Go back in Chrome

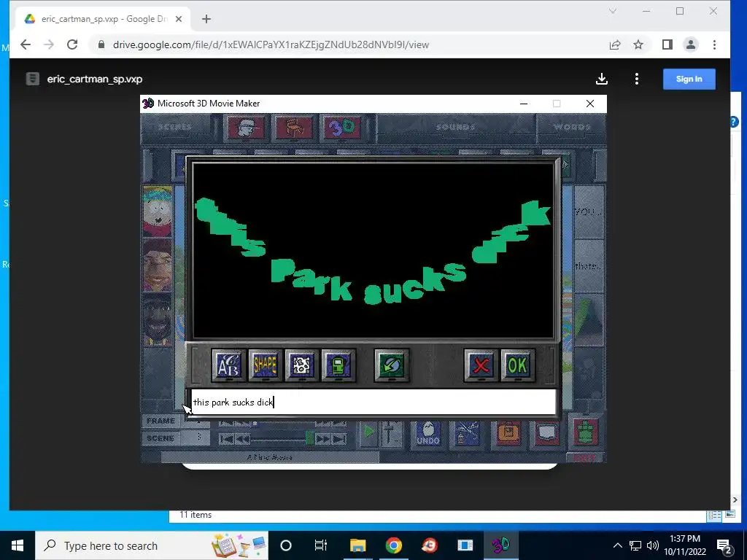[x=26, y=44]
